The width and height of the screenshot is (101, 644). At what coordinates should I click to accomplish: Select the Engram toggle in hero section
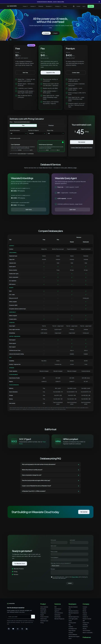click(55, 33)
